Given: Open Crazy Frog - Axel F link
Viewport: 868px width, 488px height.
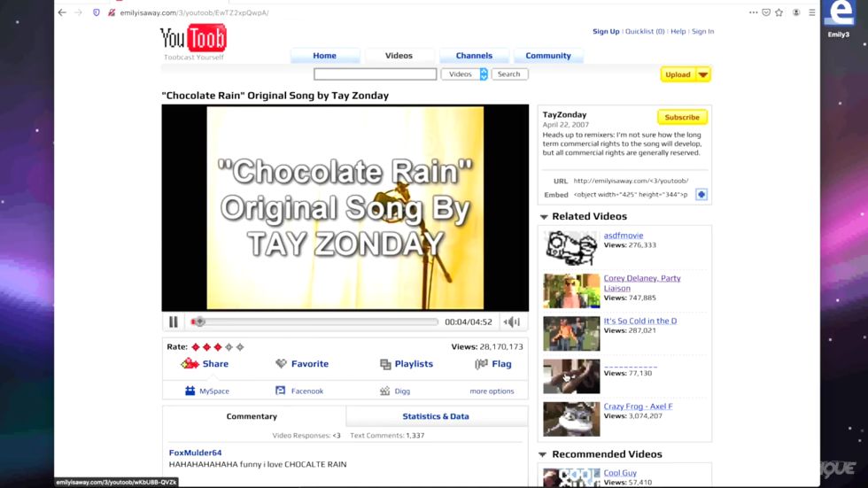Looking at the screenshot, I should click(638, 407).
